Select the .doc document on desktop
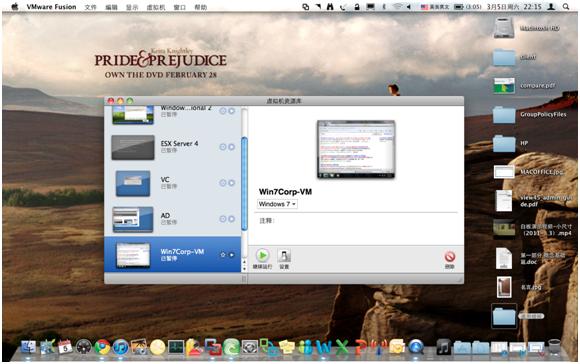The image size is (580, 364). click(x=504, y=258)
